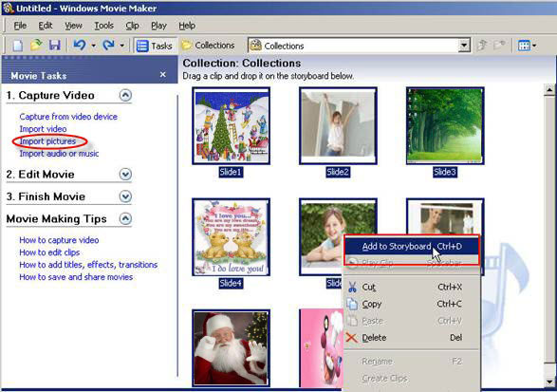This screenshot has width=557, height=392.
Task: Expand the Finish Movie section
Action: [125, 196]
